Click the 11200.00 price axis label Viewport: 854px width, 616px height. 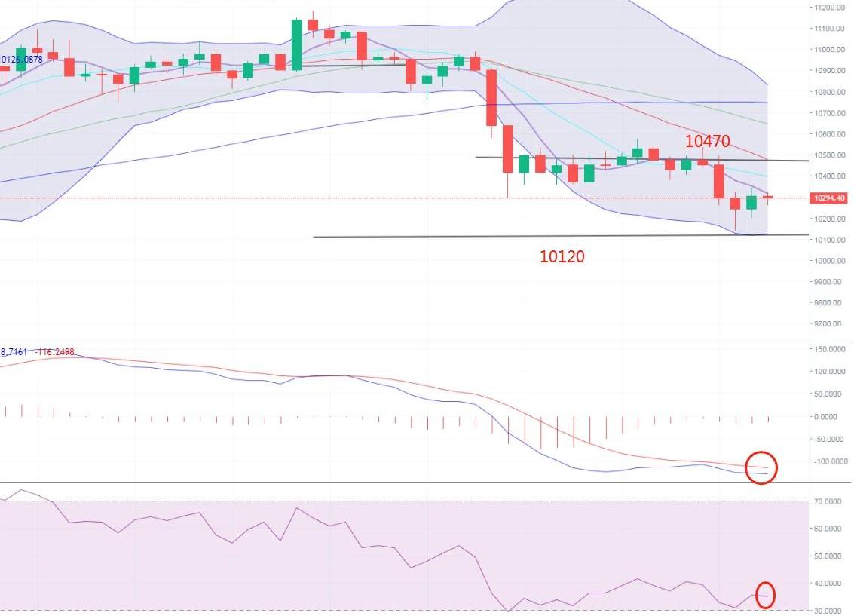pyautogui.click(x=829, y=8)
